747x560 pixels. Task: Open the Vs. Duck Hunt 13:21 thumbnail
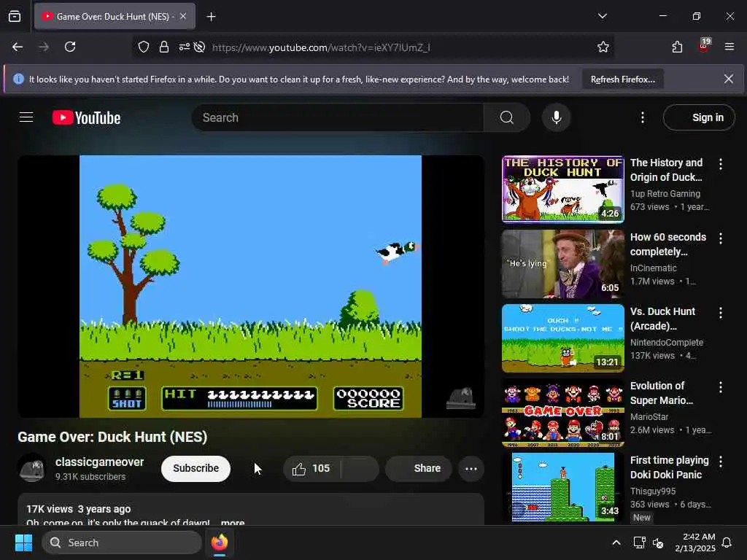562,338
